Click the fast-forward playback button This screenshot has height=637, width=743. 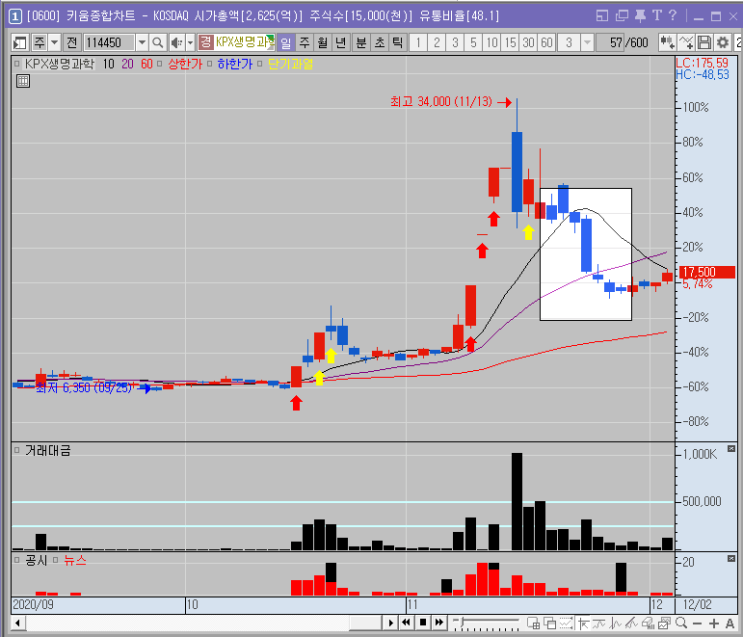click(x=439, y=622)
